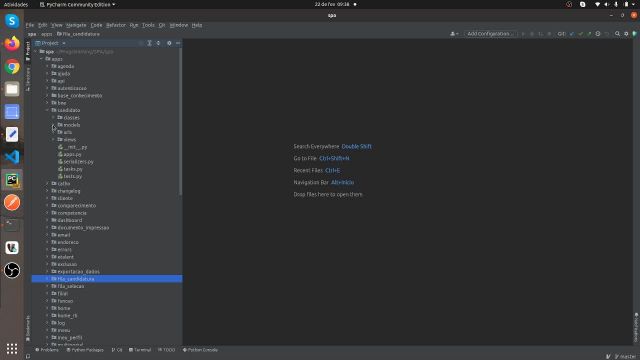Open the Python Console tool window tab
The image size is (640, 360).
200,350
